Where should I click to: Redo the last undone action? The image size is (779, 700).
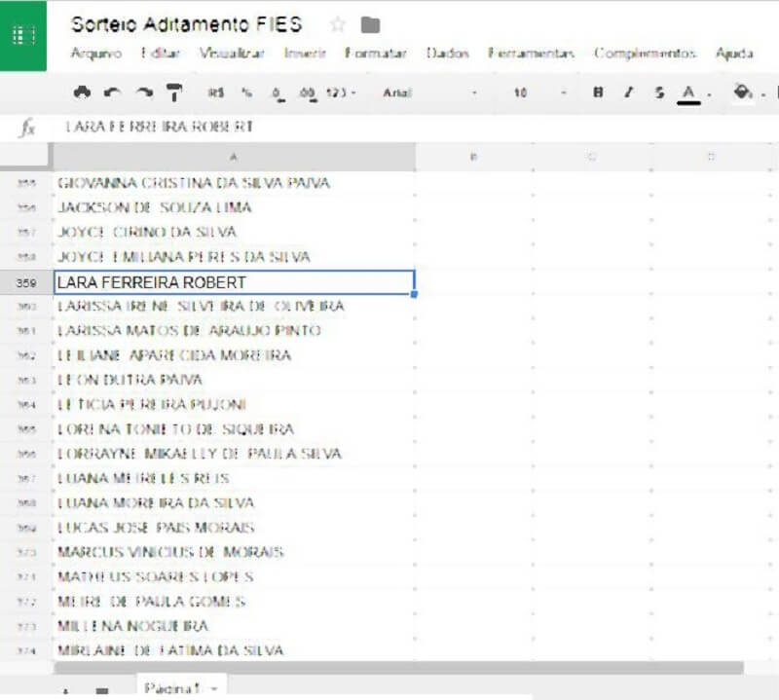coord(144,92)
